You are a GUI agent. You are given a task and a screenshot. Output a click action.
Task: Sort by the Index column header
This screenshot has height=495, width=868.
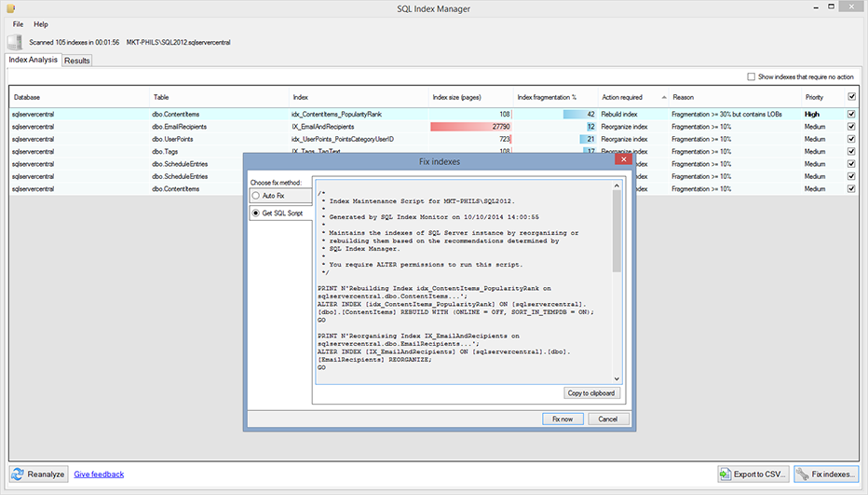(359, 97)
